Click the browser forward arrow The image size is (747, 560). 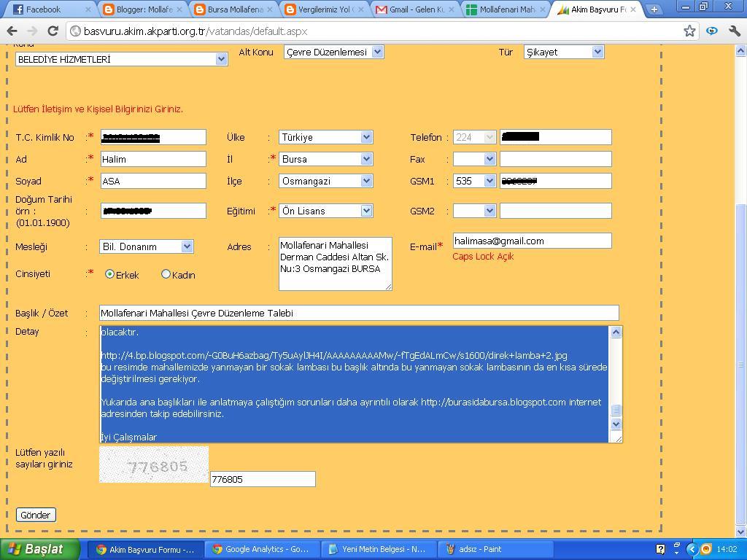pyautogui.click(x=32, y=31)
